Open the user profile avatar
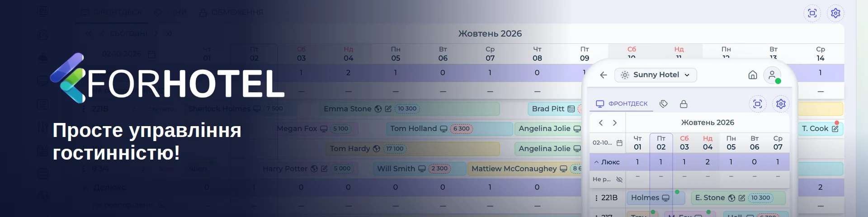The height and width of the screenshot is (217, 868). coord(772,75)
